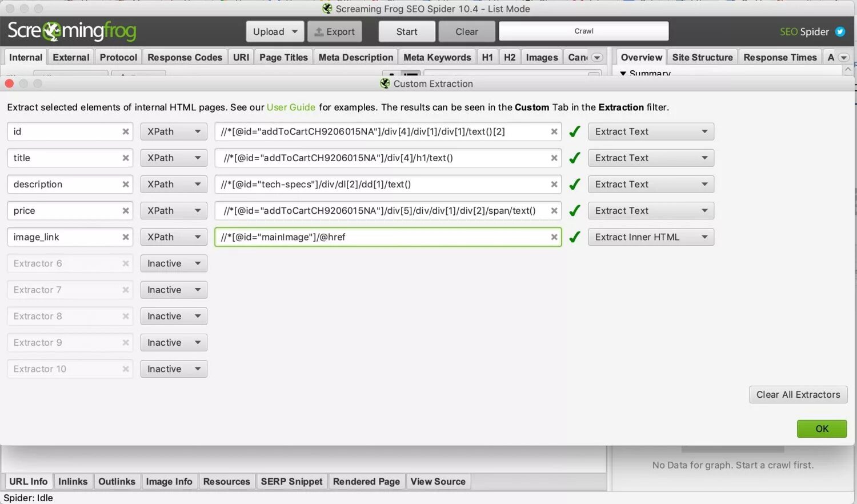Click the green checkmark on id row

(575, 131)
